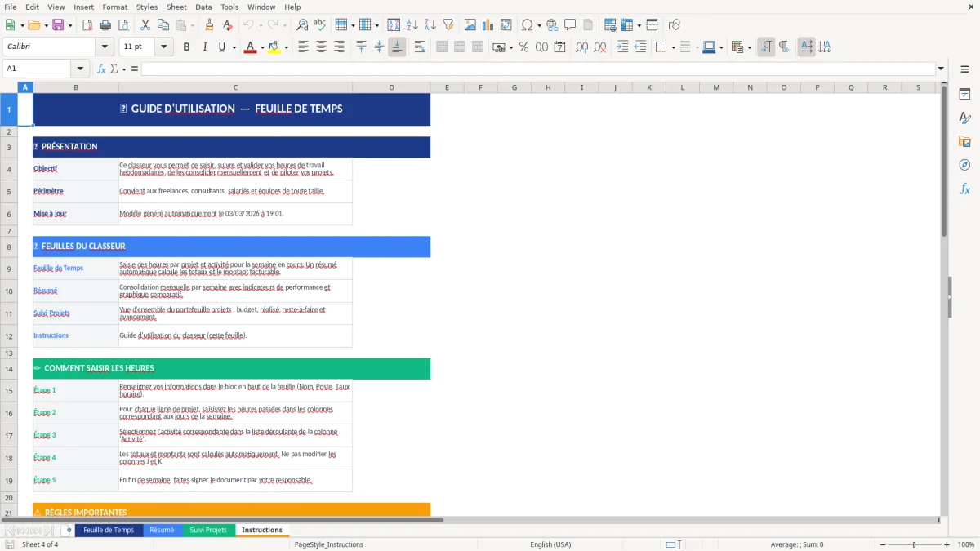This screenshot has height=551, width=980.
Task: Toggle spelling check
Action: click(x=320, y=24)
